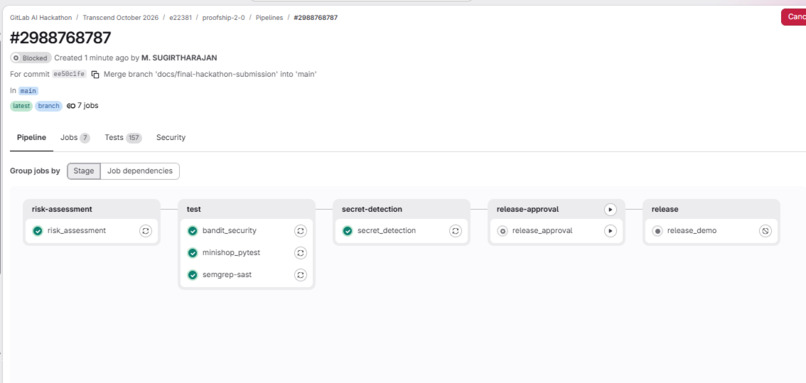The width and height of the screenshot is (806, 383).
Task: Open commit ee58c1fe link
Action: point(69,74)
